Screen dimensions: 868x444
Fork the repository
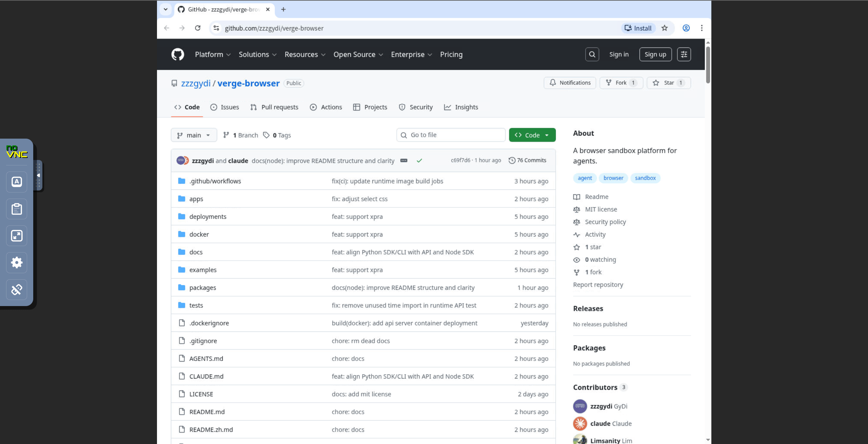(621, 83)
